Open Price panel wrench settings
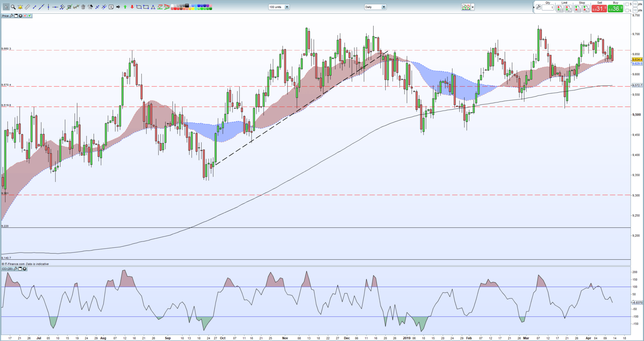The image size is (644, 341). coord(11,16)
